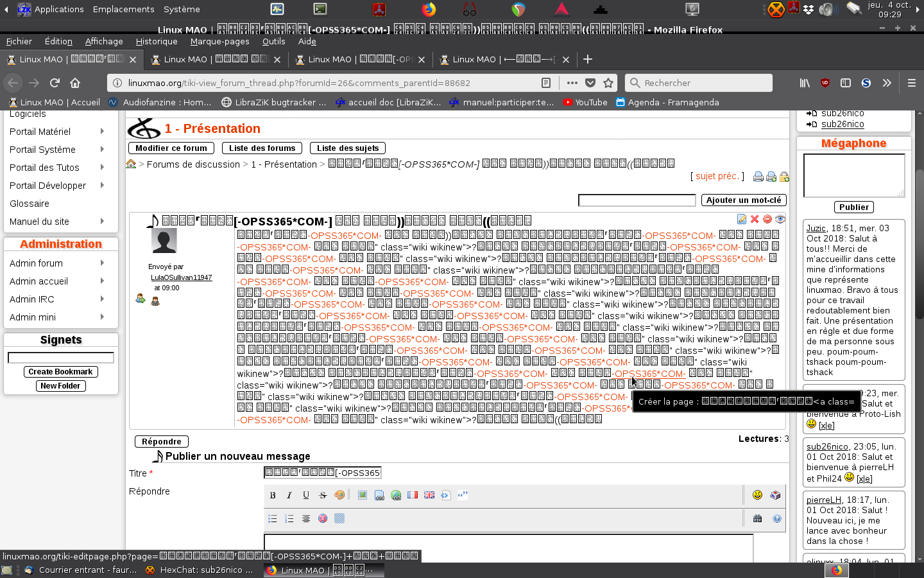The height and width of the screenshot is (578, 924).
Task: Open the Fichier menu
Action: tap(19, 41)
